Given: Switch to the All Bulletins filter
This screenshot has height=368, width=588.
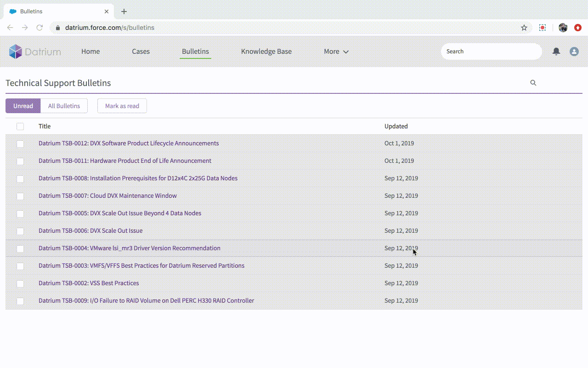Looking at the screenshot, I should (x=64, y=106).
